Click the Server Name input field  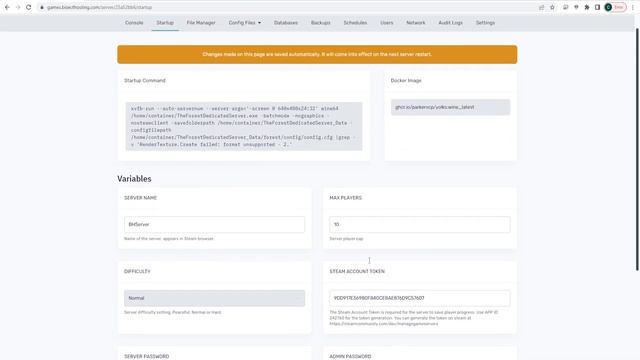click(x=214, y=224)
